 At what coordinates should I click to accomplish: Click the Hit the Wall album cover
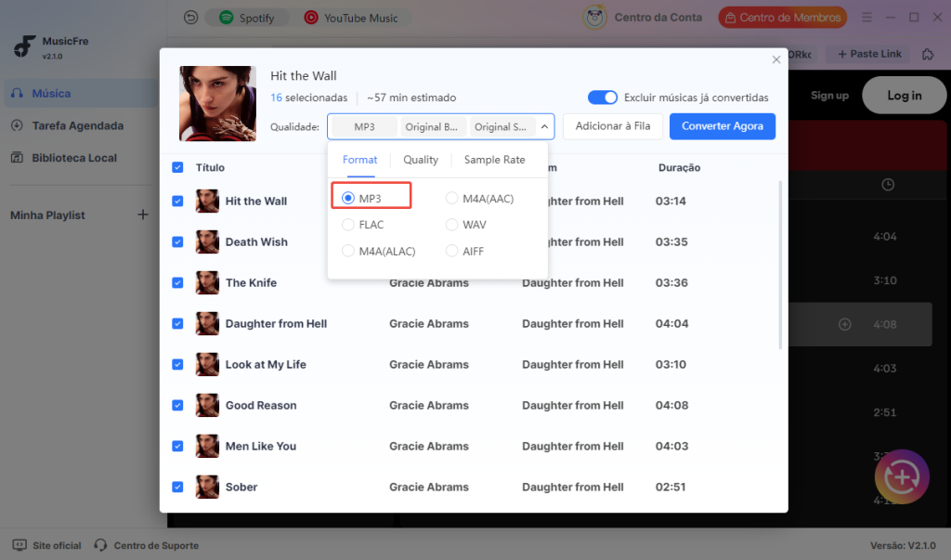(217, 104)
